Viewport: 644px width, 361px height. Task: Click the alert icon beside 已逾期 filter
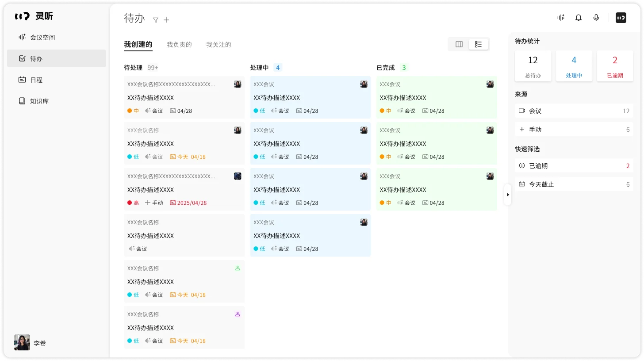(x=522, y=166)
